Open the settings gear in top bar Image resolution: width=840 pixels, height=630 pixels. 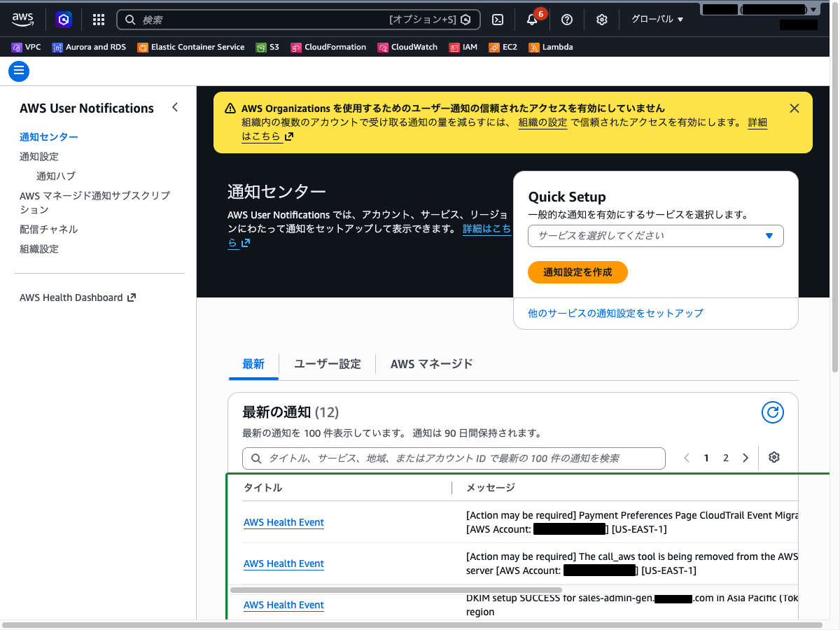click(x=602, y=20)
